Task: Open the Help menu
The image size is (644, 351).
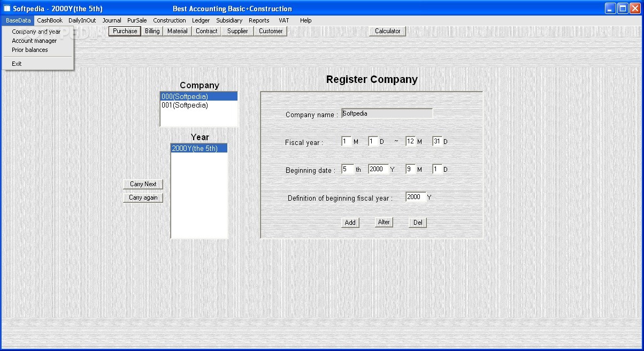Action: tap(305, 20)
